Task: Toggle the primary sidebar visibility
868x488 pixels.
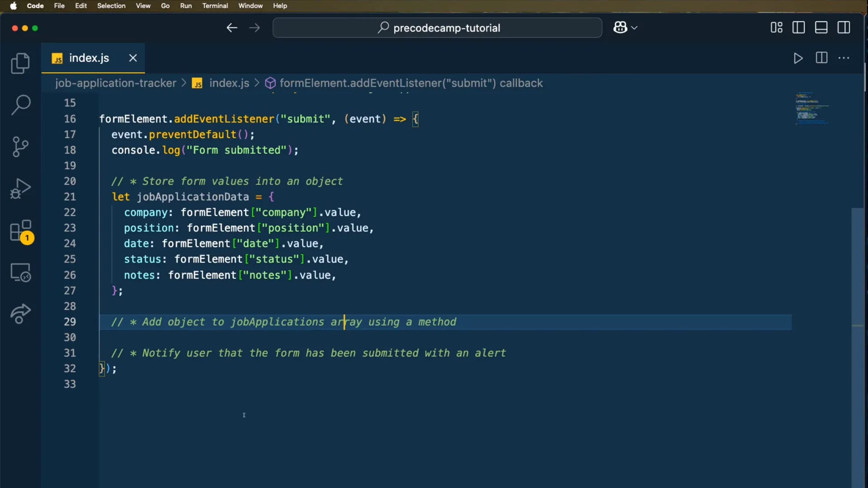Action: click(x=799, y=28)
